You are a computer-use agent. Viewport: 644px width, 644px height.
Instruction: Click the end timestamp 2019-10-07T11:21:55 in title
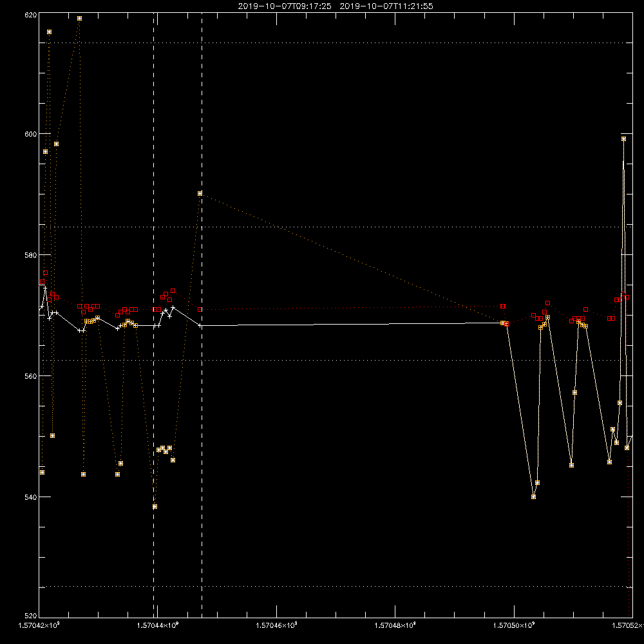386,6
